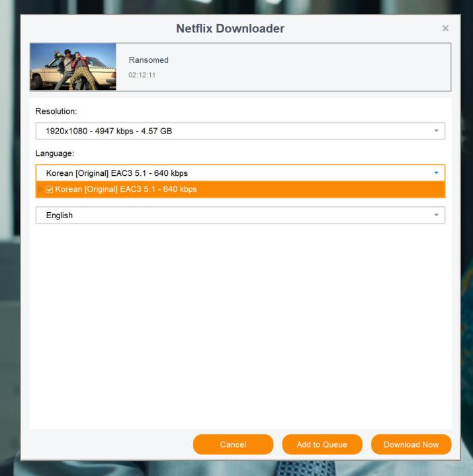Screen dimensions: 473x476
Task: Open the Language audio dropdown
Action: coord(240,173)
